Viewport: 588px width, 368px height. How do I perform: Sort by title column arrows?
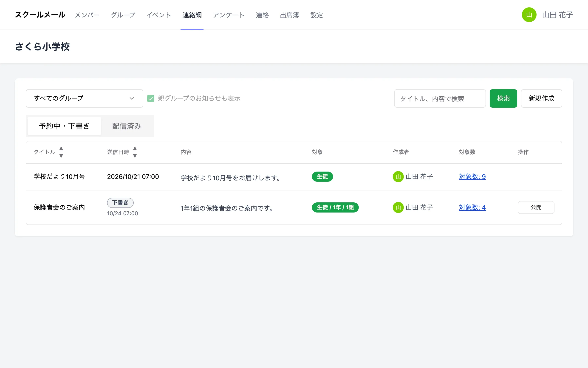tap(61, 152)
